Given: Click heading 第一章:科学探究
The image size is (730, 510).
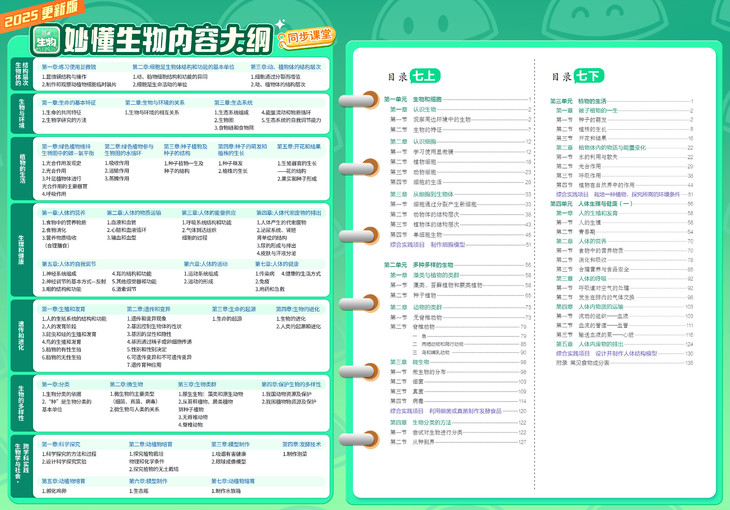Looking at the screenshot, I should [x=61, y=444].
